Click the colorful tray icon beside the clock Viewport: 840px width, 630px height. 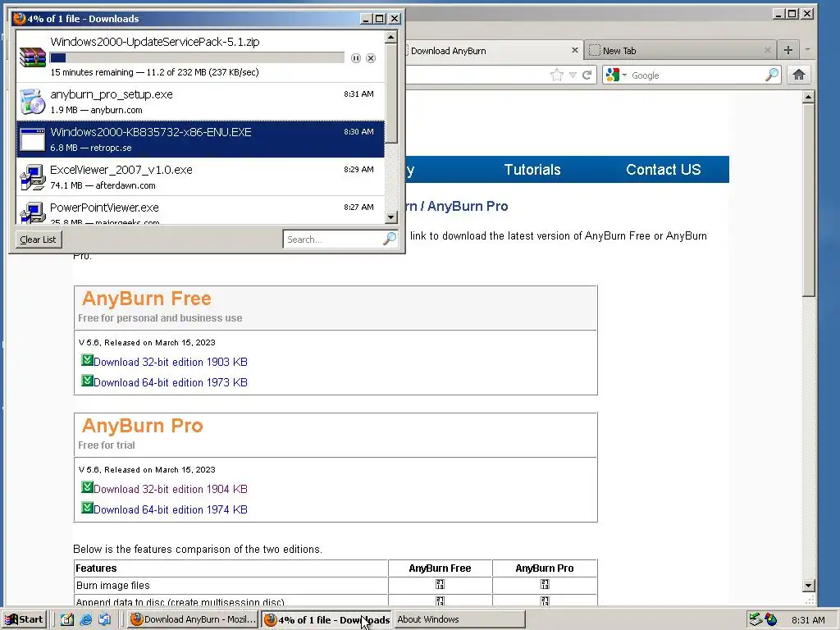[x=771, y=620]
